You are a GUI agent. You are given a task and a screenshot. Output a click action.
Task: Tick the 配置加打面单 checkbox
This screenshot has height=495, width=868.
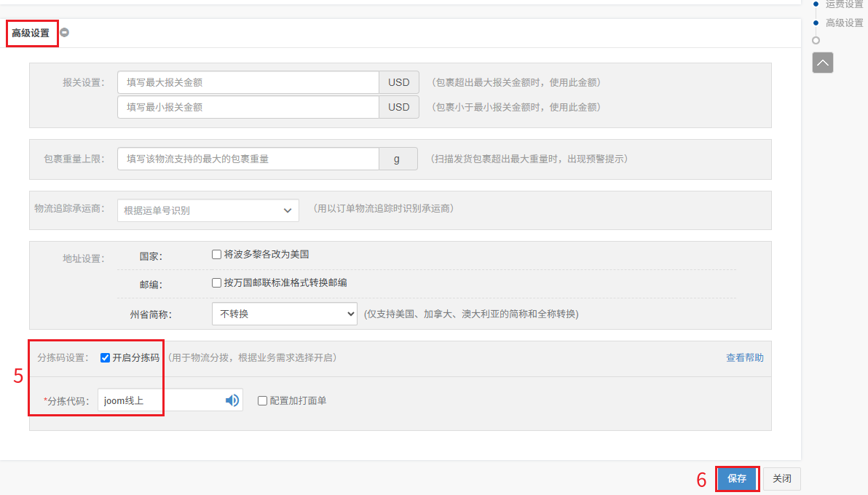(x=262, y=400)
